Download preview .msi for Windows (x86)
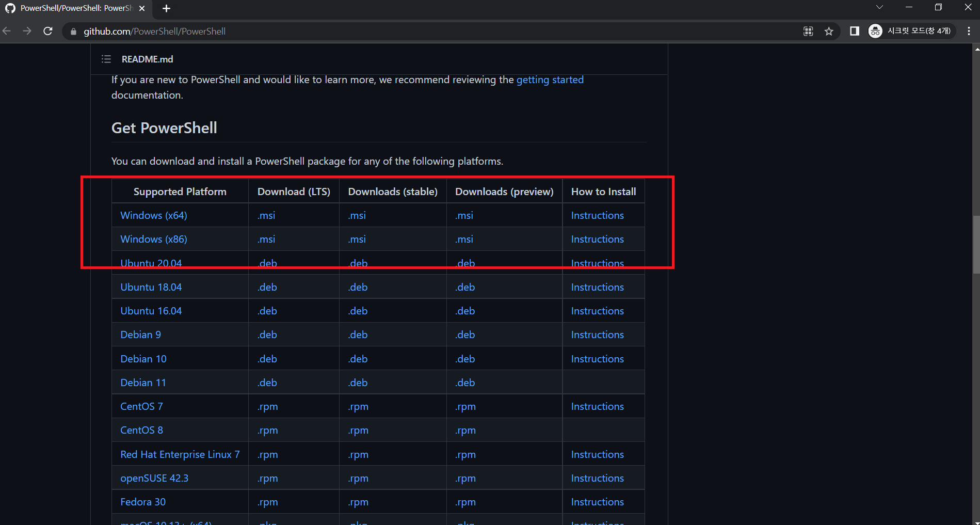The width and height of the screenshot is (980, 525). [x=464, y=239]
